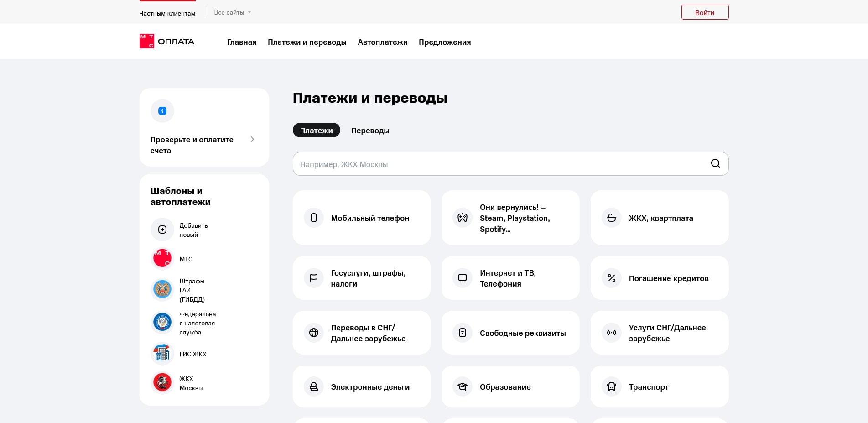Click the Войти button

(705, 12)
